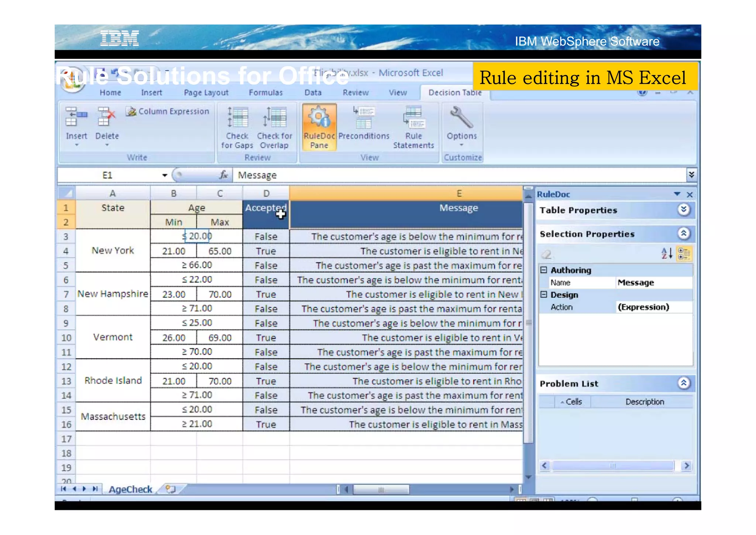Collapse the Selection Properties section
Viewport: 756px width, 535px height.
[x=684, y=233]
